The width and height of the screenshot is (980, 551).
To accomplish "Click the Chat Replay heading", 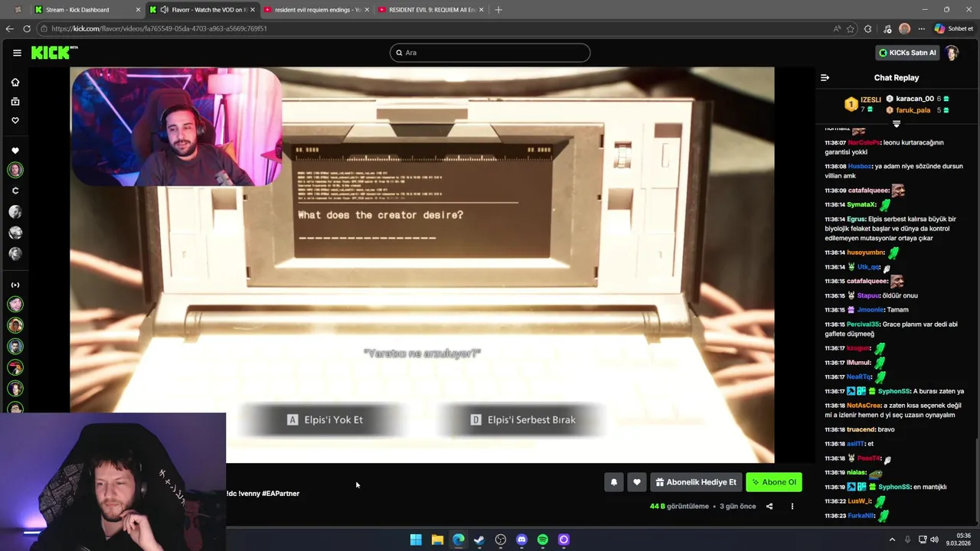I will 897,77.
